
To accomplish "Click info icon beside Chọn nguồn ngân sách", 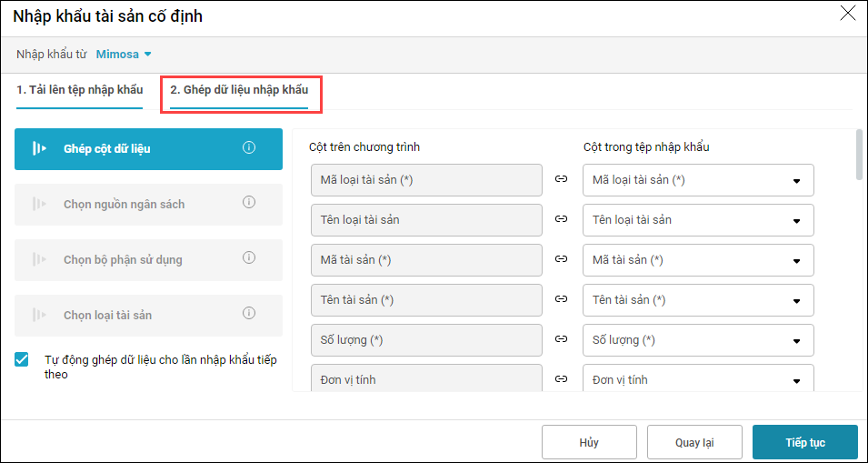I will 249,204.
